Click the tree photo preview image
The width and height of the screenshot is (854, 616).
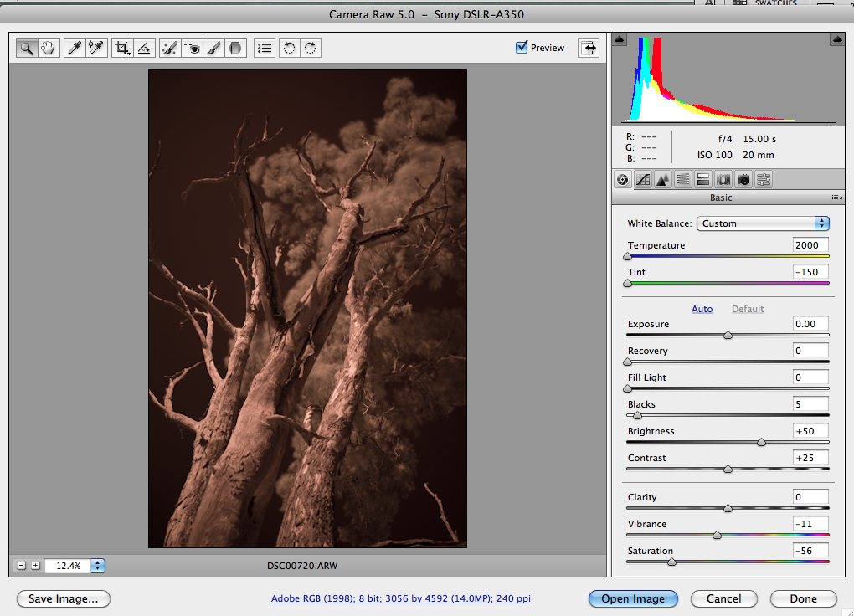pos(308,308)
